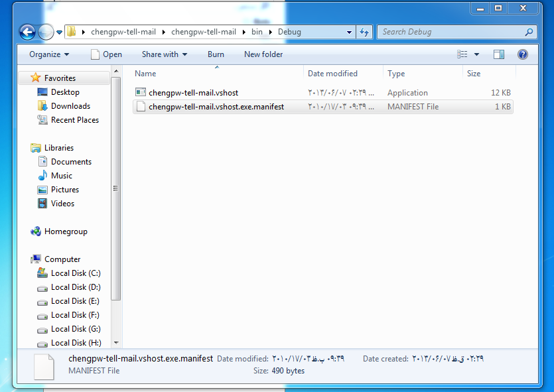Open the Organize menu
The image size is (554, 392).
pos(49,54)
